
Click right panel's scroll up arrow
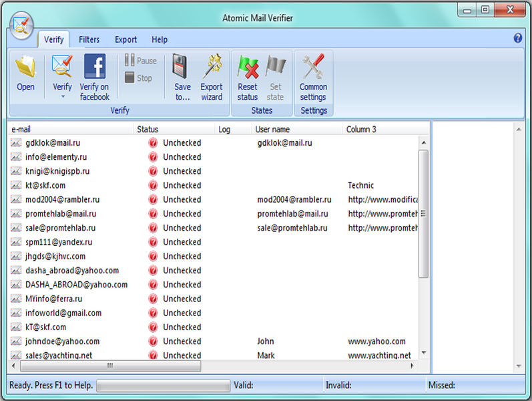519,129
